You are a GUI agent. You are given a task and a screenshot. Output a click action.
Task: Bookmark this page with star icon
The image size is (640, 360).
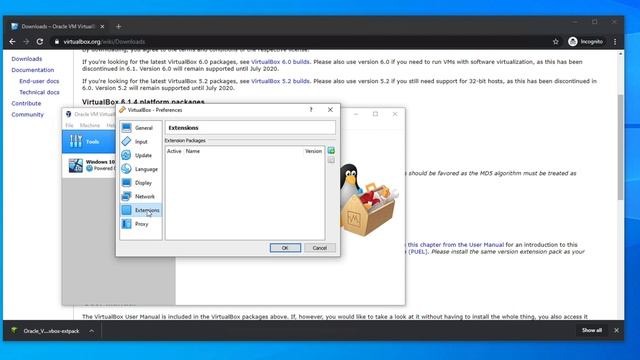(556, 42)
